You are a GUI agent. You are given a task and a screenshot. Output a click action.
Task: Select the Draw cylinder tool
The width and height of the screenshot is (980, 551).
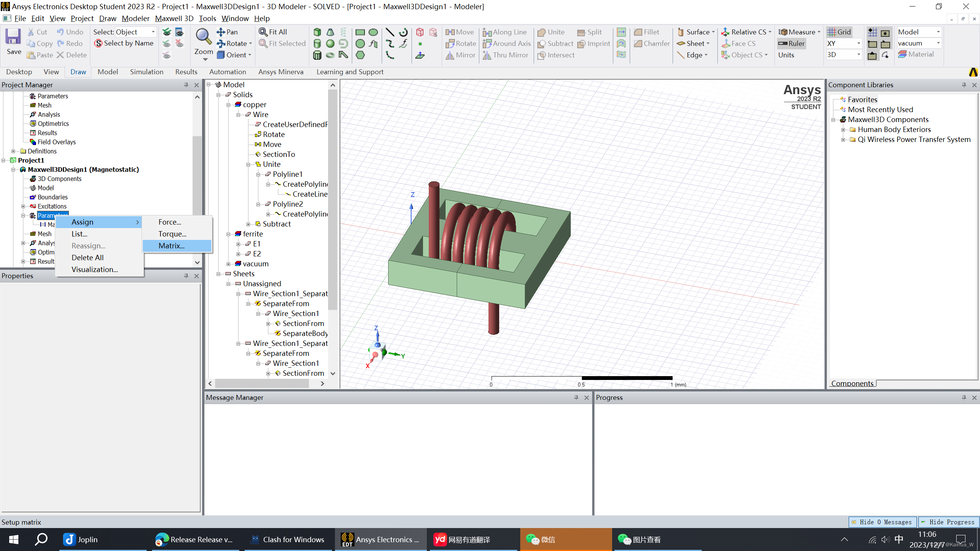(317, 44)
